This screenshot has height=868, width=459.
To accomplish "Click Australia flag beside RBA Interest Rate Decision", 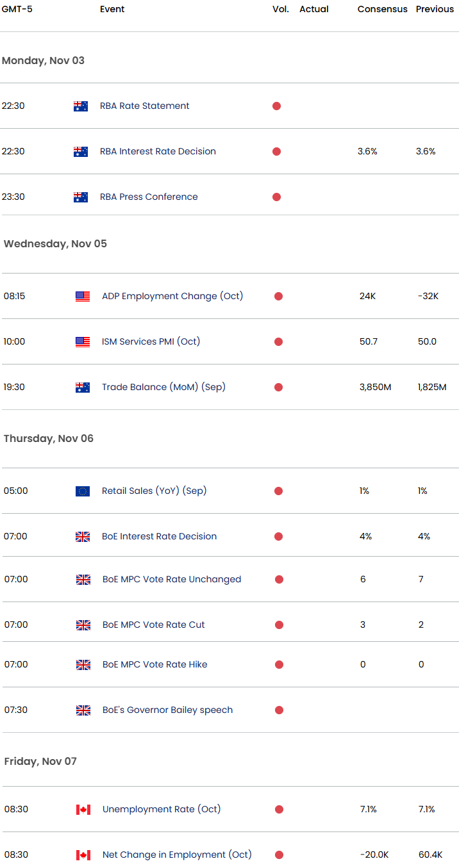I will click(81, 152).
